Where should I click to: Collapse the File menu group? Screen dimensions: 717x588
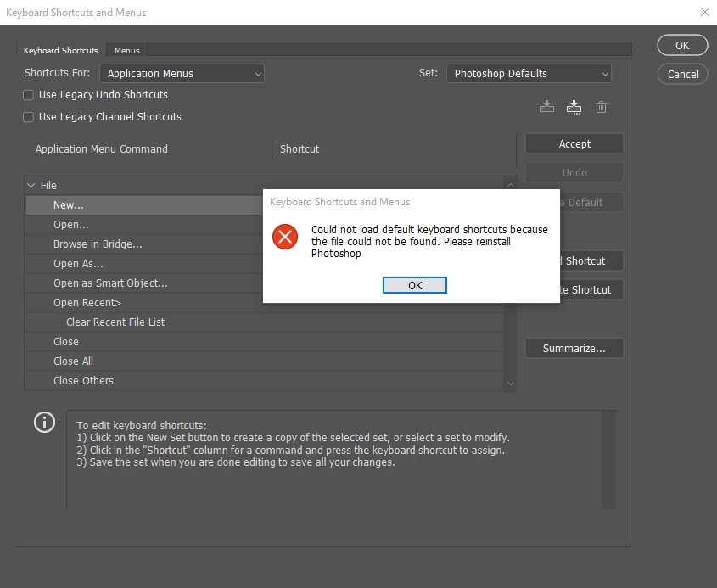[x=31, y=186]
